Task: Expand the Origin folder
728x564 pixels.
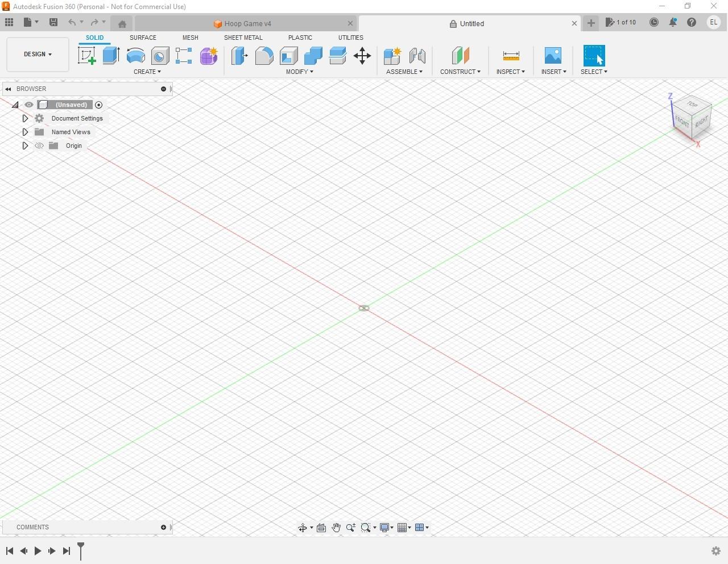Action: (x=25, y=146)
